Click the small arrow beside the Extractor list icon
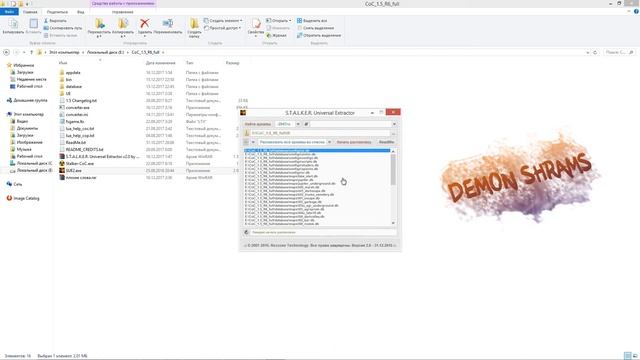This screenshot has height=360, width=640. (253, 142)
